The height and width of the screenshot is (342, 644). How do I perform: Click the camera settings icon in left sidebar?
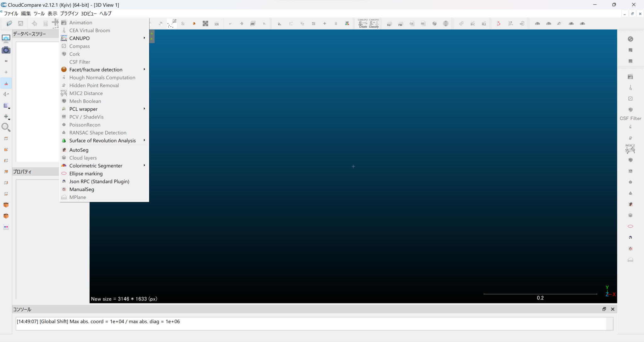click(x=6, y=50)
